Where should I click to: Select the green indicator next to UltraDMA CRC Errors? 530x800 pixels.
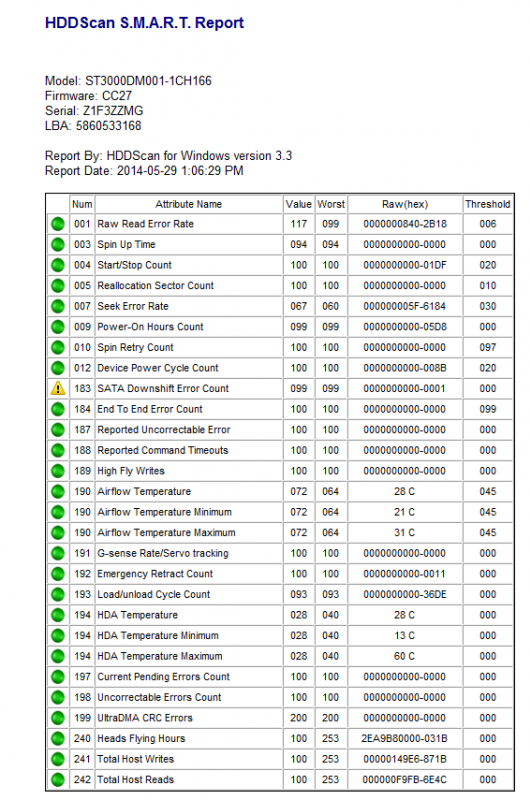58,718
